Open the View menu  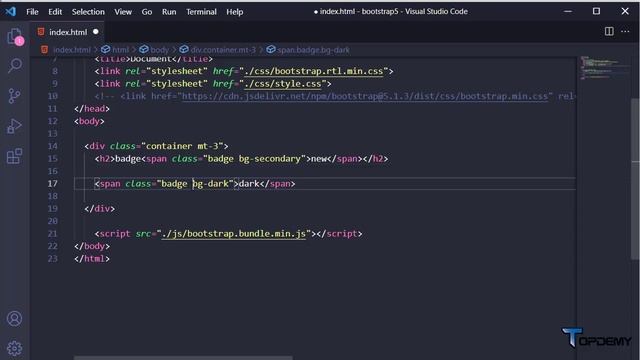click(123, 12)
